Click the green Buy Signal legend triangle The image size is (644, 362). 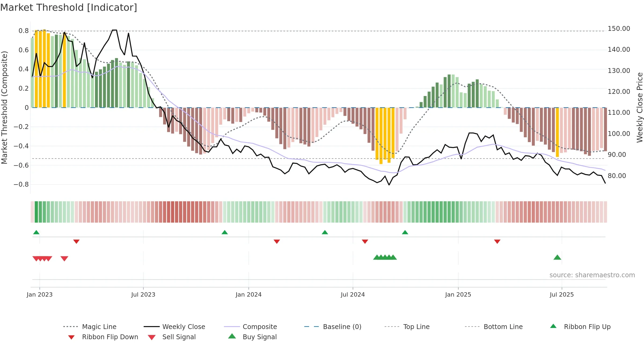tap(232, 336)
